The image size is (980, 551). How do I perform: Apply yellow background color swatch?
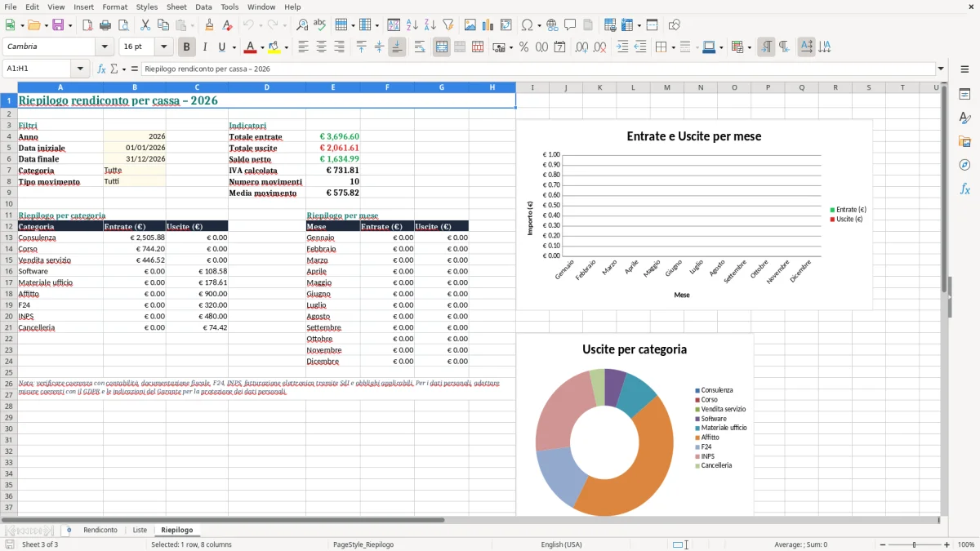tap(274, 47)
